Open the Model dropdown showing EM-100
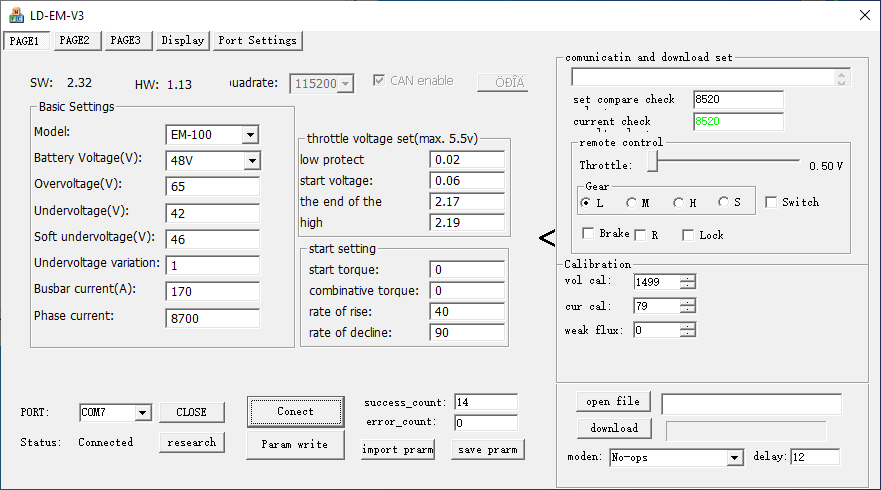The image size is (881, 490). pos(250,134)
